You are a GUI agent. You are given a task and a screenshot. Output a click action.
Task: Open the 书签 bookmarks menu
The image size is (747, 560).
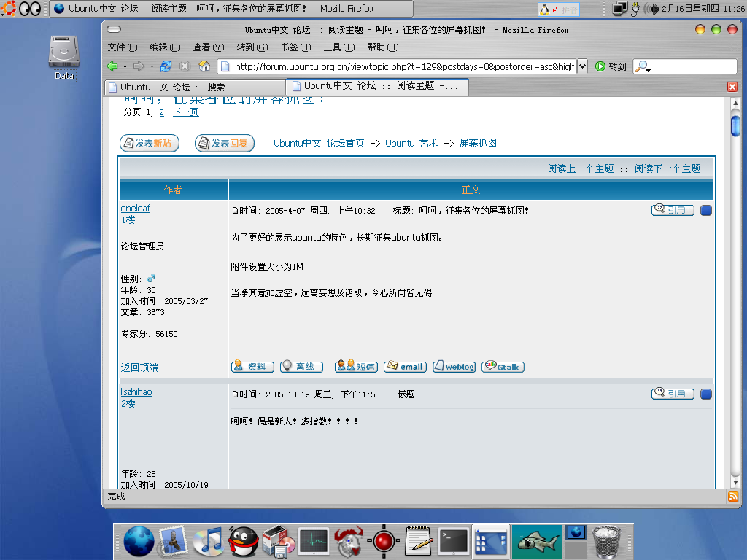coord(295,47)
